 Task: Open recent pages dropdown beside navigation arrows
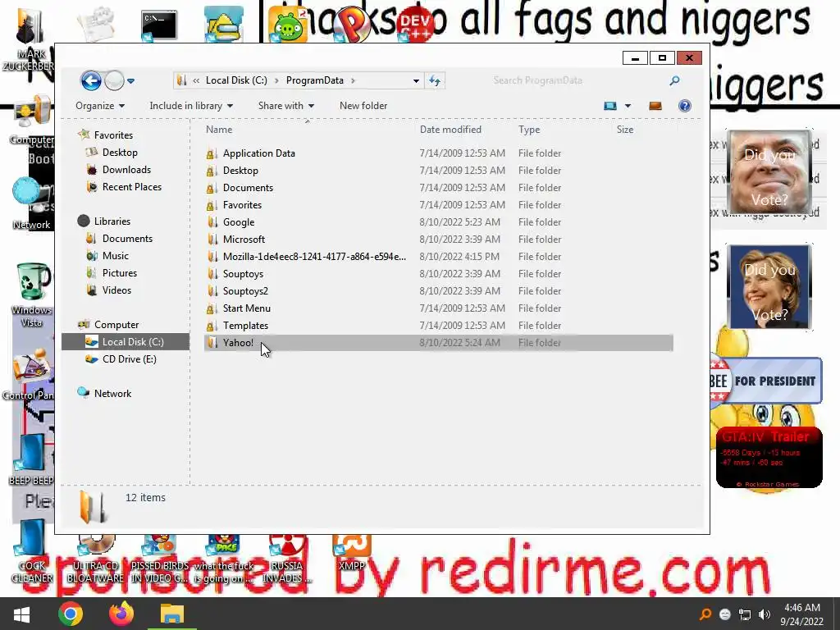(130, 81)
